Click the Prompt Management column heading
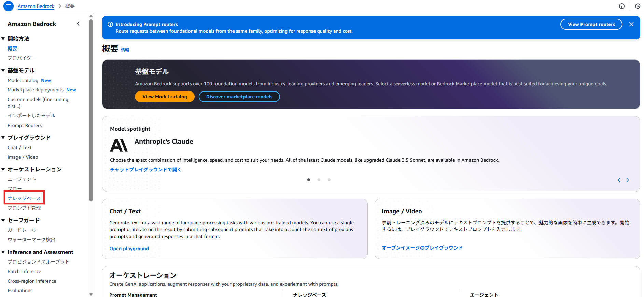This screenshot has height=297, width=644. tap(133, 295)
